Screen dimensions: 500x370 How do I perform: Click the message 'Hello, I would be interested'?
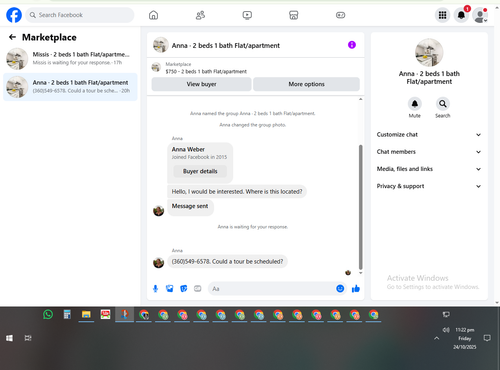coord(237,192)
